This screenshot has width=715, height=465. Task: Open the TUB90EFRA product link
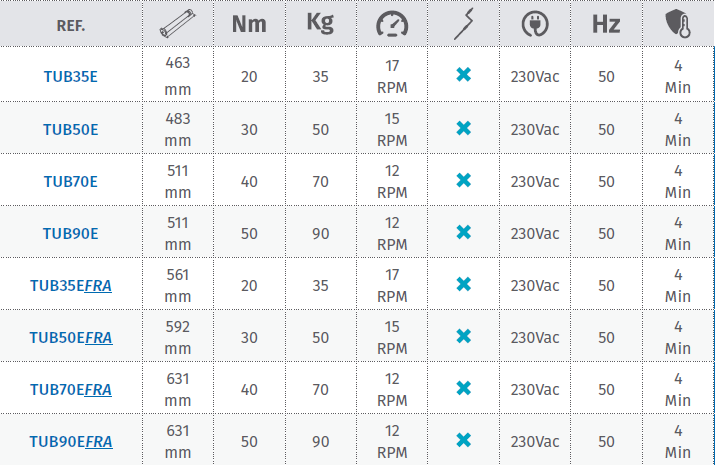(x=70, y=441)
